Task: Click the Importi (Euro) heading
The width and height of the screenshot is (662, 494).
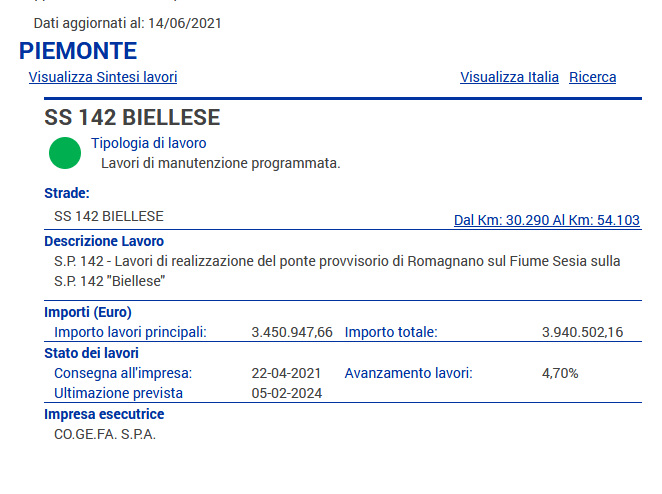Action: pos(88,312)
